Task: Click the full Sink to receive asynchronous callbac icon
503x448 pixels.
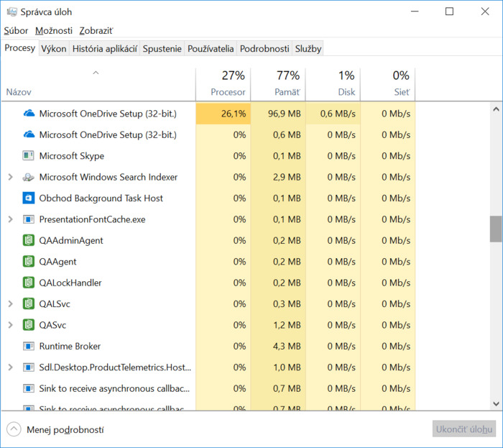Action: pyautogui.click(x=28, y=388)
